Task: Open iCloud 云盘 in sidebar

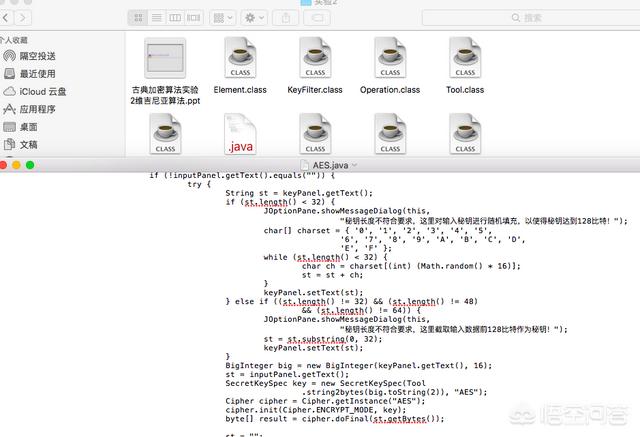Action: pos(35,91)
